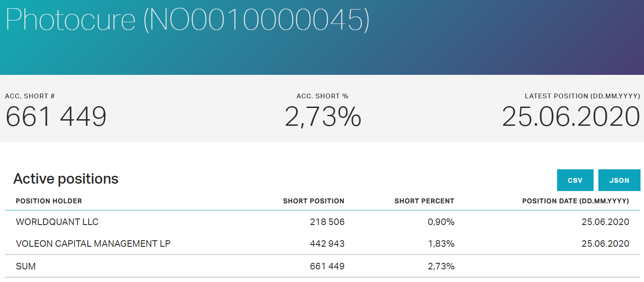
Task: Download data with the CSV button
Action: click(x=575, y=180)
